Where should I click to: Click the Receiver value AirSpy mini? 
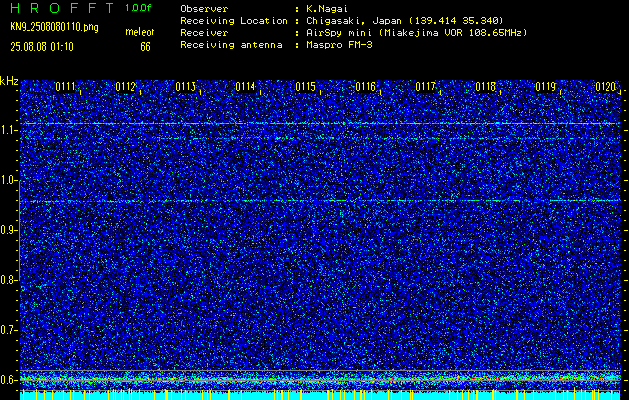pyautogui.click(x=416, y=33)
